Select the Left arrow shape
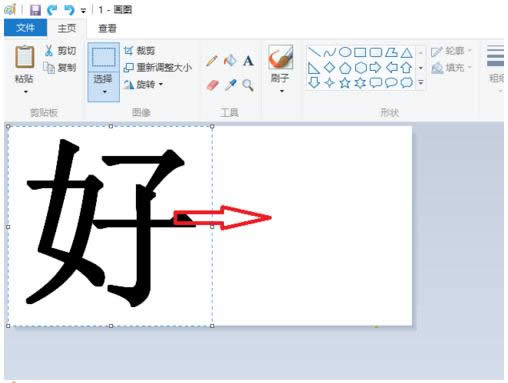The height and width of the screenshot is (383, 508). (x=392, y=68)
